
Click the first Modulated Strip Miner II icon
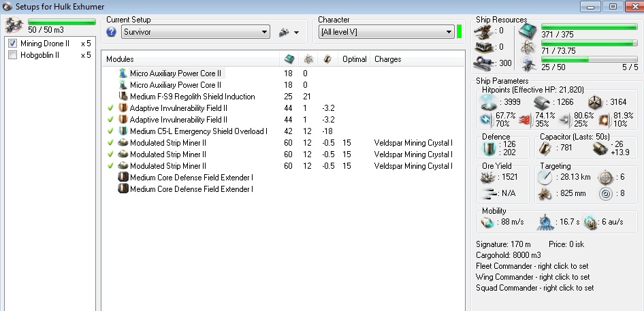click(123, 142)
